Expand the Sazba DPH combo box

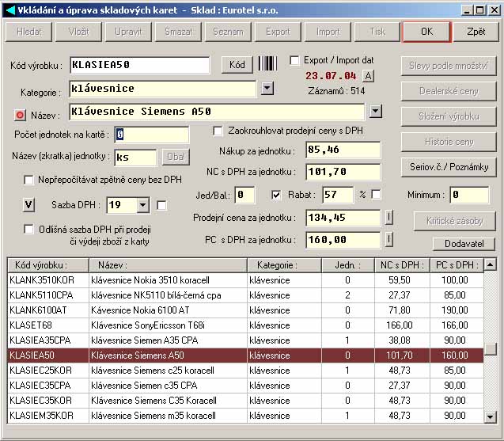pos(143,205)
